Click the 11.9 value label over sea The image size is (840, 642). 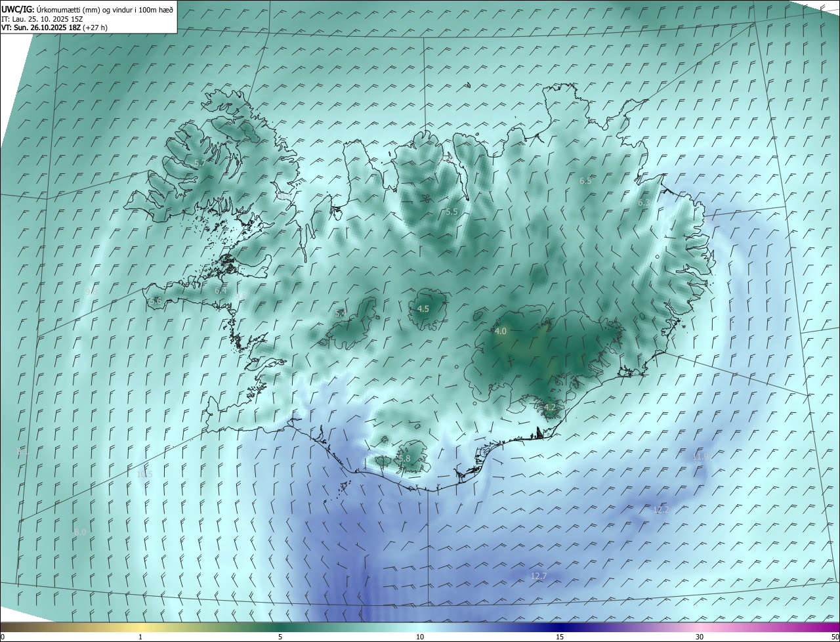(x=701, y=456)
